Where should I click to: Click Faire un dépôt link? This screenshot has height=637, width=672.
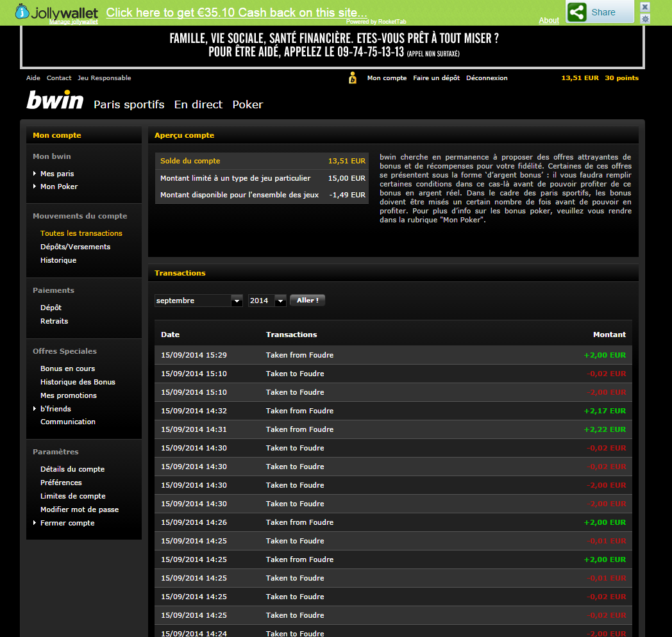coord(436,78)
